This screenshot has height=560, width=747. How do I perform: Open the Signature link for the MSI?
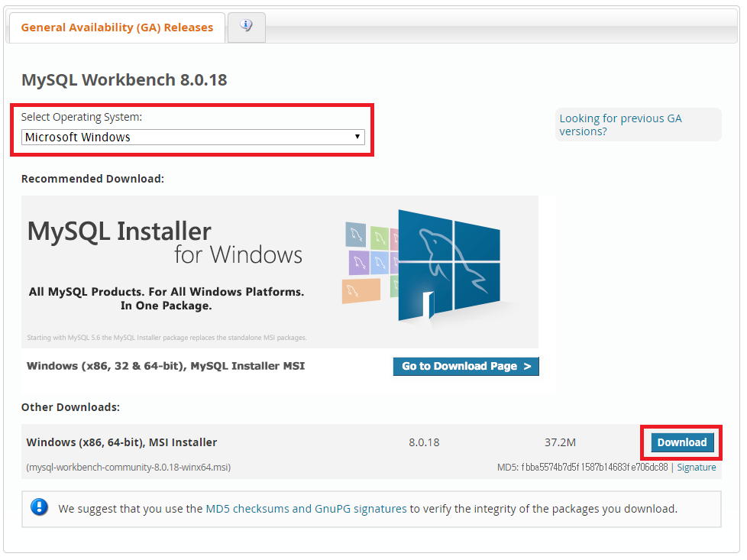[x=696, y=468]
